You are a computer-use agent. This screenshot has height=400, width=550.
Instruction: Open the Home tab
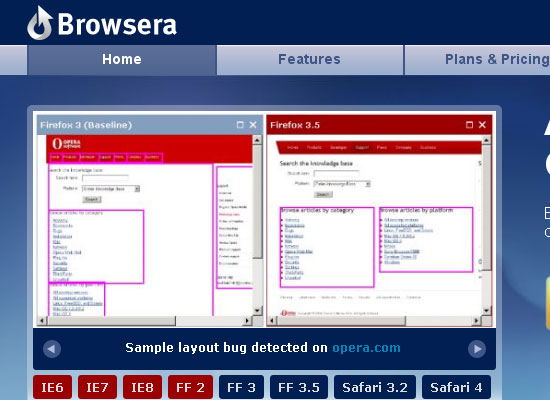click(122, 59)
